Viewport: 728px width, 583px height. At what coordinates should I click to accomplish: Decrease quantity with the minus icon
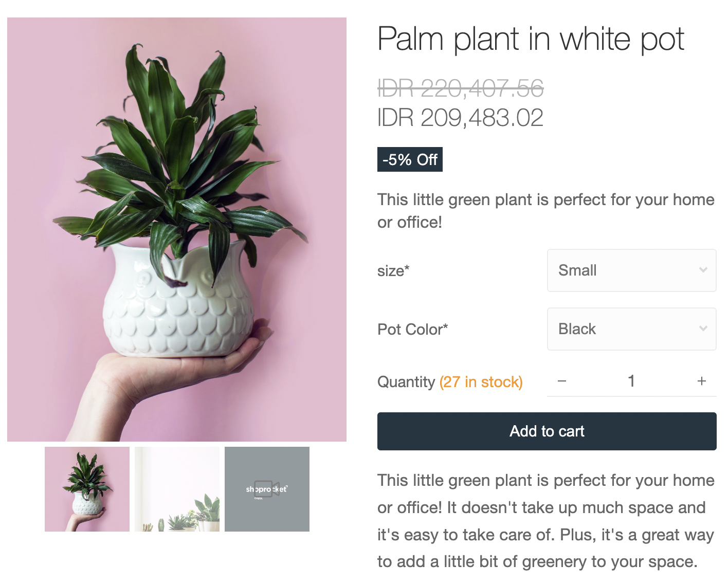point(562,381)
